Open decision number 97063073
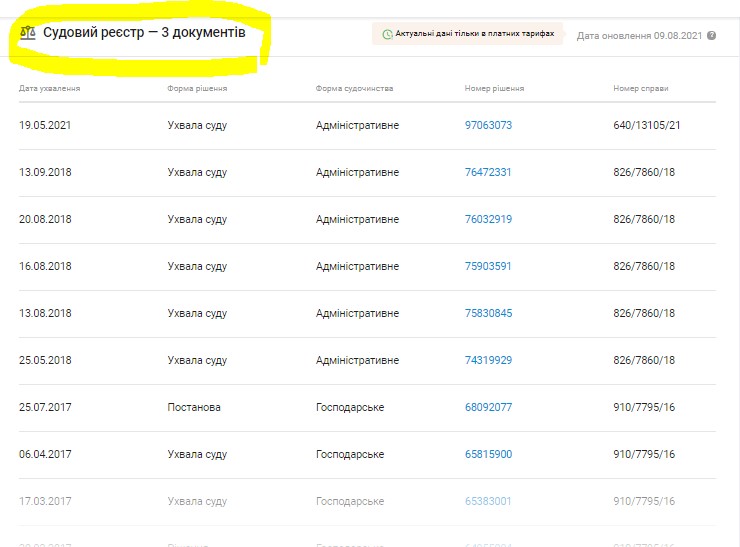 (488, 125)
